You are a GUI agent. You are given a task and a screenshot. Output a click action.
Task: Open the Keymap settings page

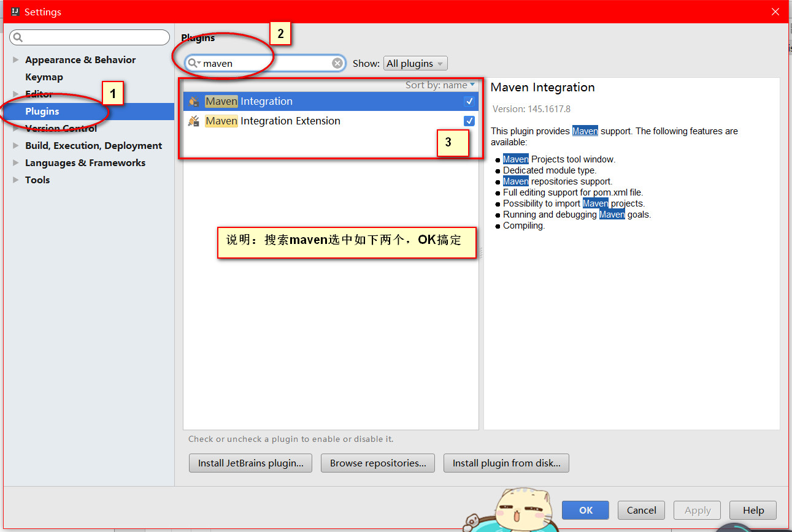point(44,77)
